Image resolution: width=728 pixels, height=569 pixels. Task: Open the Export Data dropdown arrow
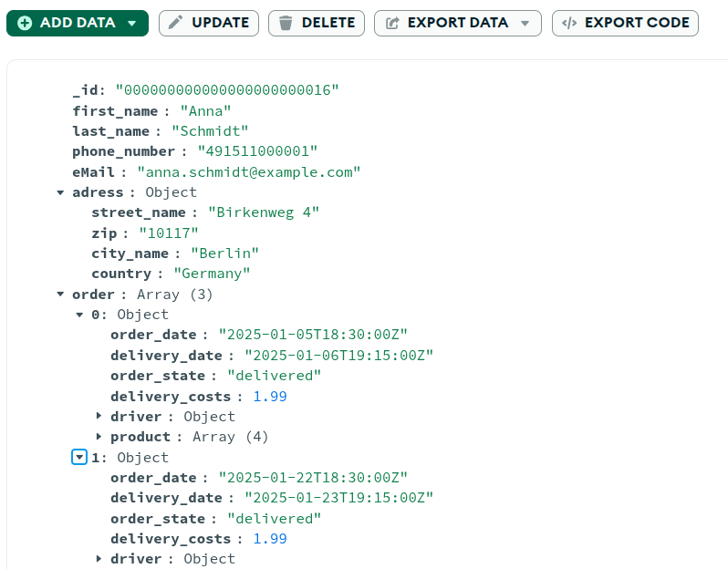coord(525,23)
